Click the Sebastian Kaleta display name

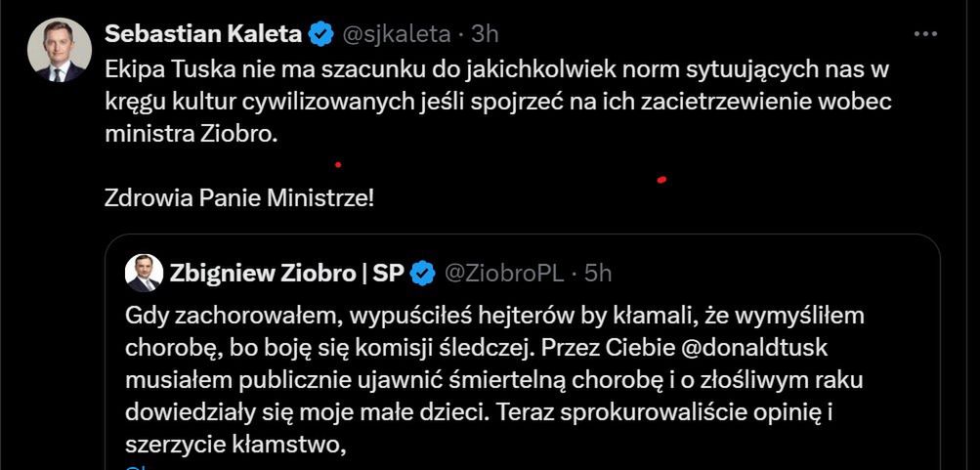[203, 34]
